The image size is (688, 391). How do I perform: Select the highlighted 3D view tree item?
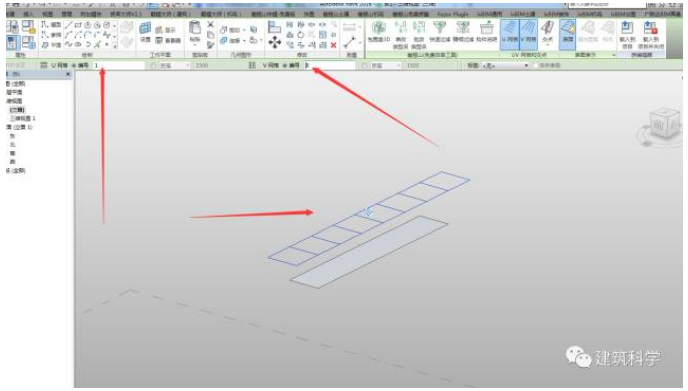tap(17, 110)
